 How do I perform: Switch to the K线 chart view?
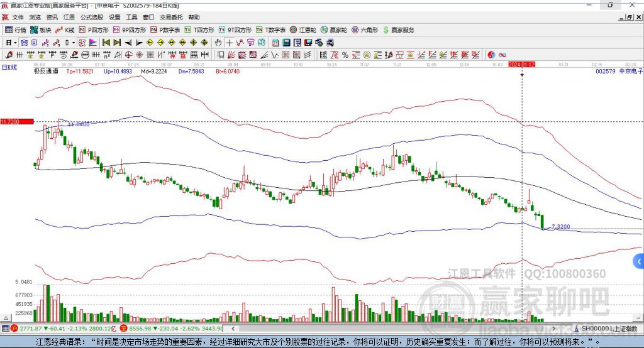click(x=65, y=30)
